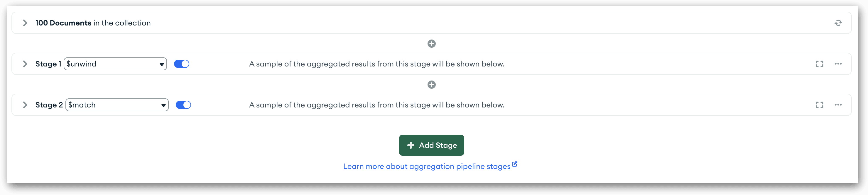Open Stage 1 more options menu
Viewport: 868px width, 195px height.
pyautogui.click(x=838, y=64)
